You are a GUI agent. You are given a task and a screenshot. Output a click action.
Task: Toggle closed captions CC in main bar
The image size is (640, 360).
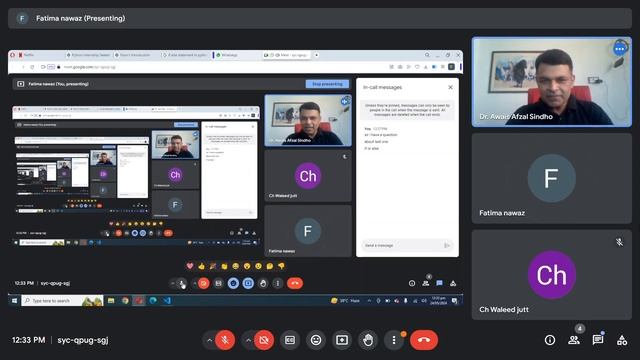(x=290, y=340)
